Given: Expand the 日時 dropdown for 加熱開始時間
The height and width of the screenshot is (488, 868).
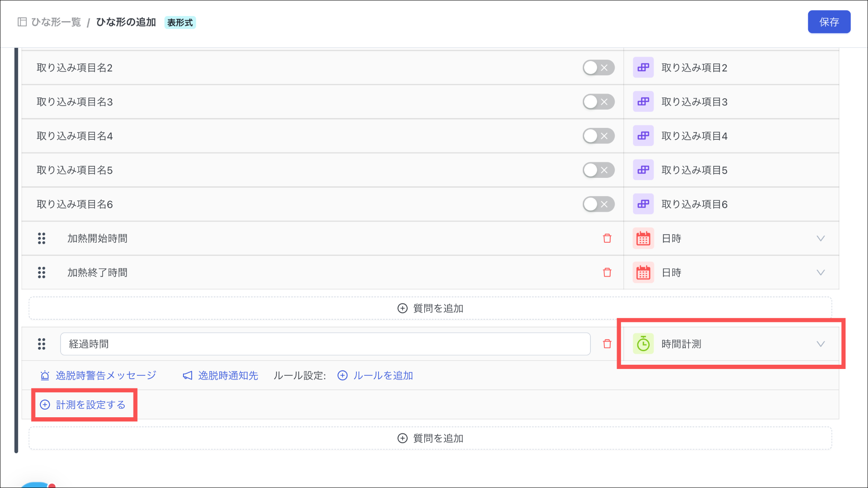Looking at the screenshot, I should 820,238.
